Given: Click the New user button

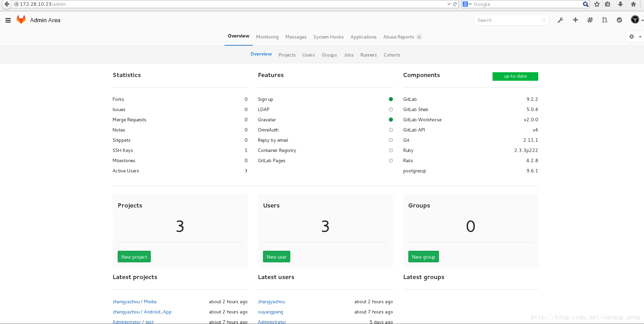Looking at the screenshot, I should [276, 257].
